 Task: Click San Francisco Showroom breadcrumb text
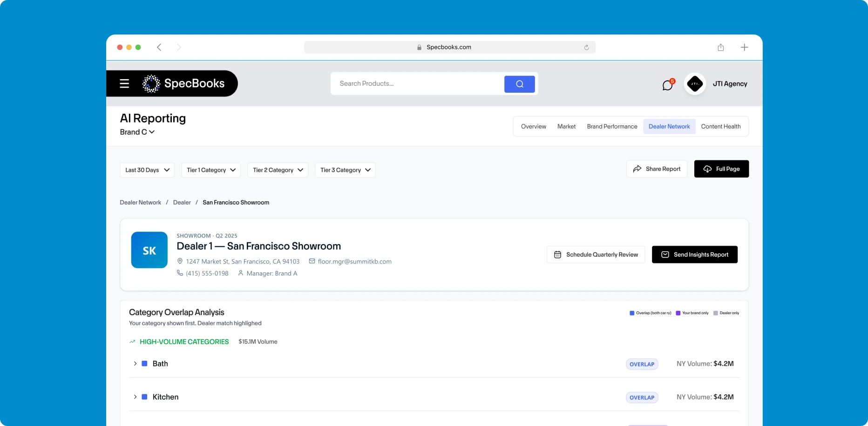[x=236, y=203]
